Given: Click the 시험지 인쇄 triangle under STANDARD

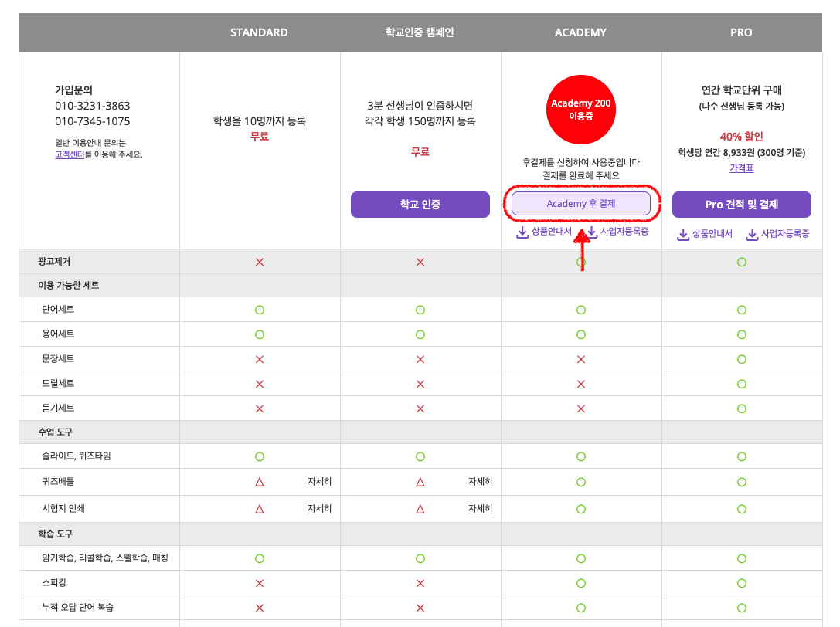Looking at the screenshot, I should click(260, 509).
